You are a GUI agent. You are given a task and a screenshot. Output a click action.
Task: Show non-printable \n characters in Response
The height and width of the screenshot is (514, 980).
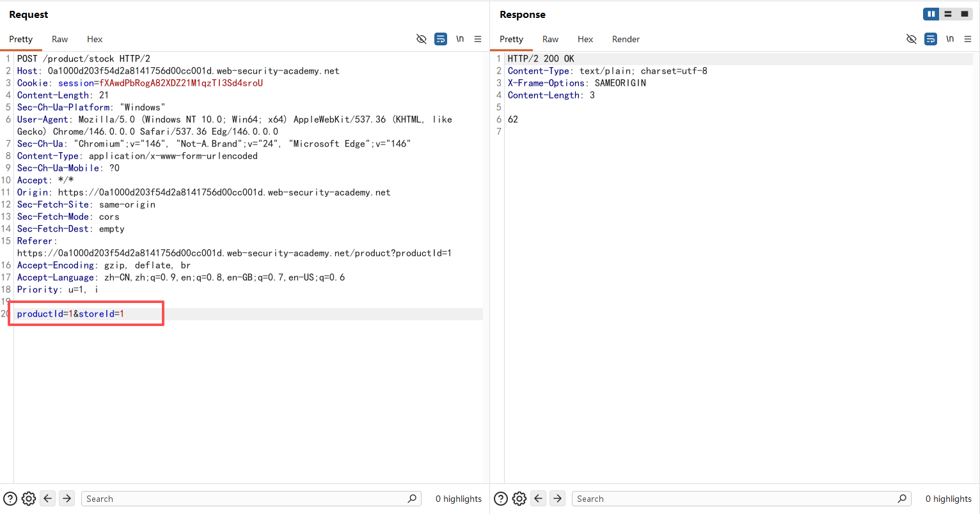[950, 39]
